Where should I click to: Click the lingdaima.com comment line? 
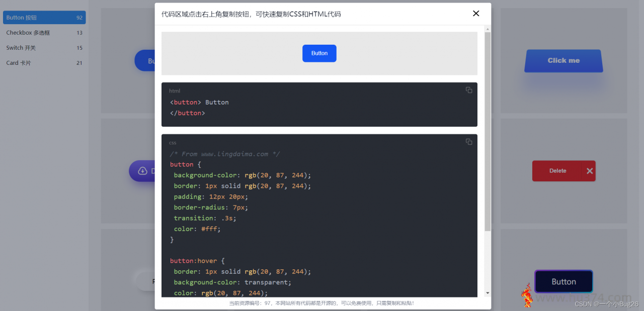click(x=225, y=154)
